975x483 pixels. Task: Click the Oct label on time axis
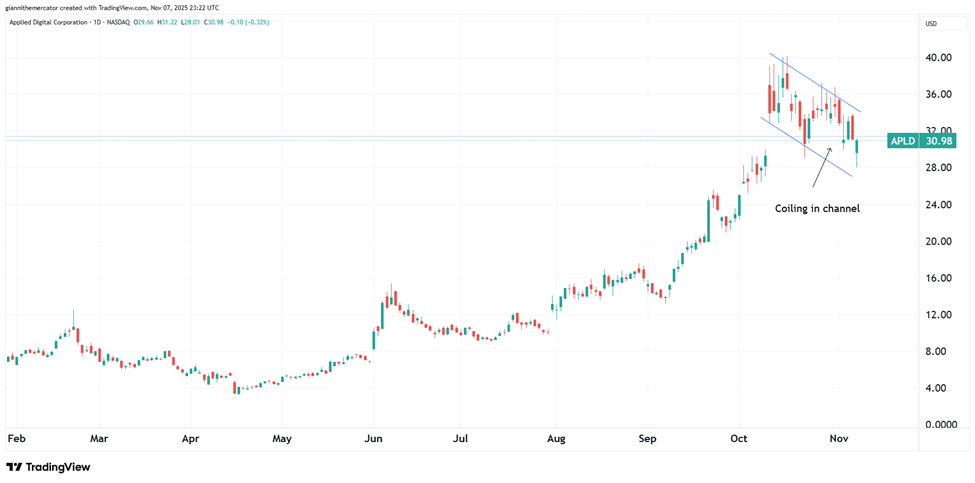pyautogui.click(x=739, y=438)
